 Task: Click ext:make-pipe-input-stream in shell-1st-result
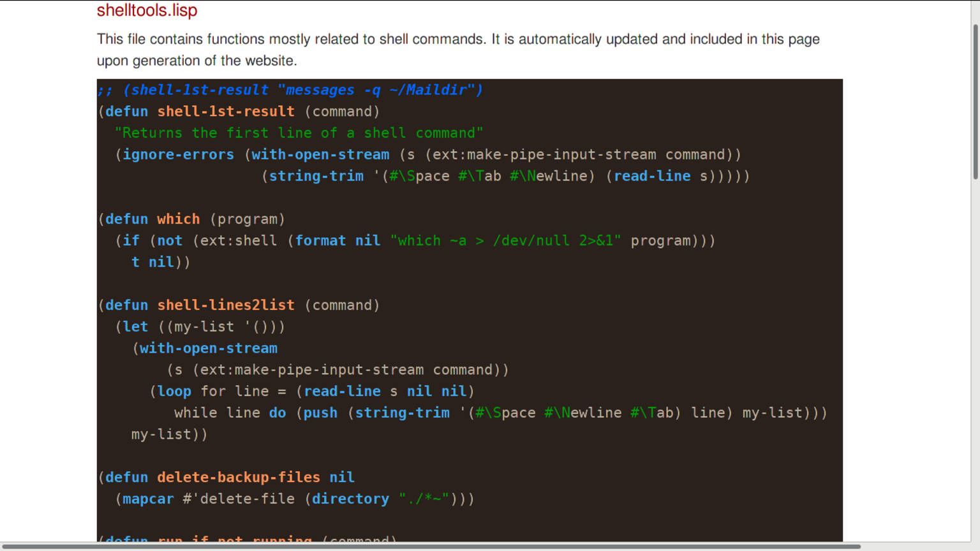click(x=544, y=155)
